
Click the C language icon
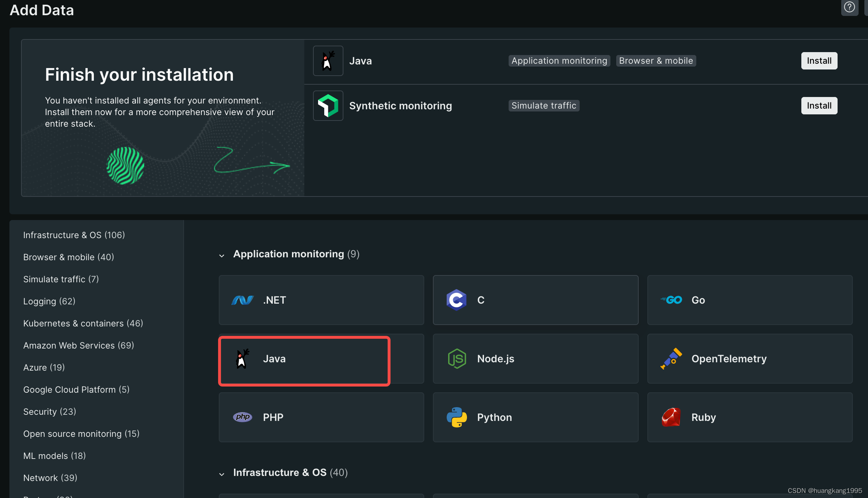click(x=456, y=300)
